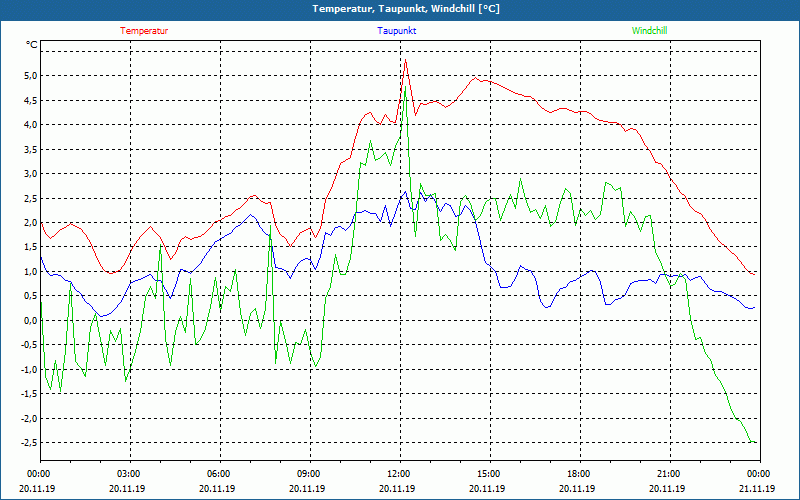Click the 03:00 time axis label
This screenshot has width=800, height=500.
click(x=130, y=474)
